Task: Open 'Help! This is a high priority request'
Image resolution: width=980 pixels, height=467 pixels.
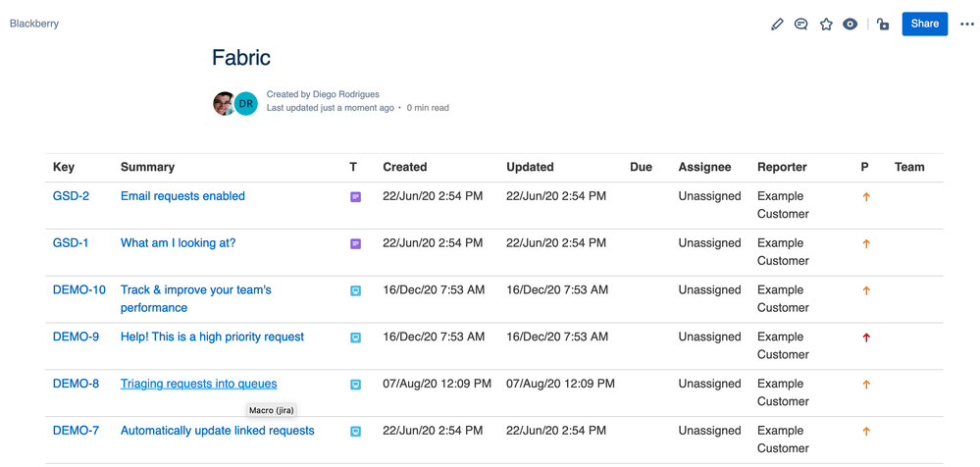Action: click(x=212, y=337)
